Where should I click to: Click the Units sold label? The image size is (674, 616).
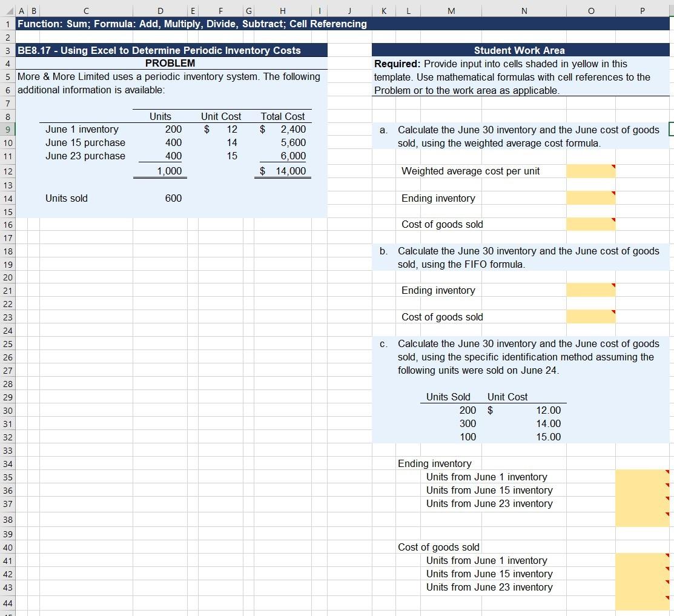(67, 198)
